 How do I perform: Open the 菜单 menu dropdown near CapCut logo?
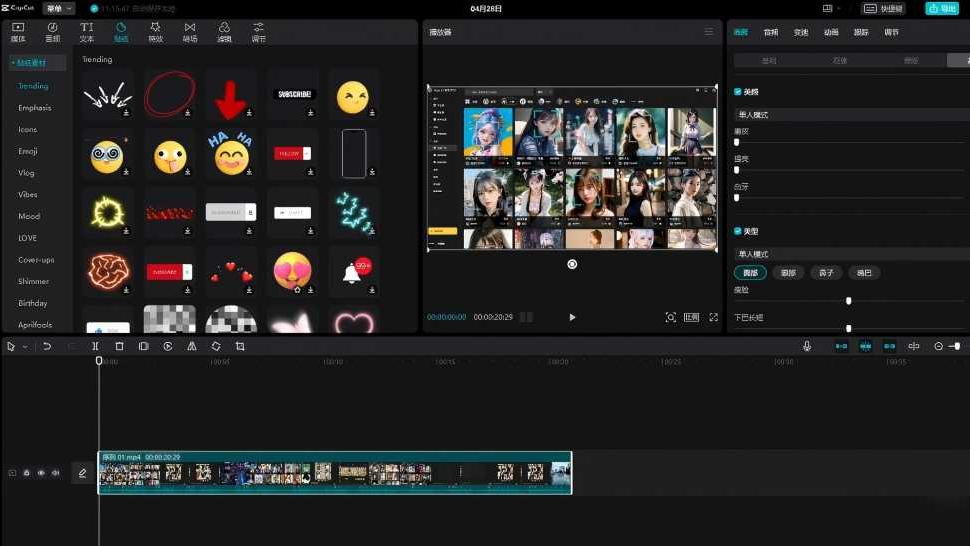[x=58, y=8]
